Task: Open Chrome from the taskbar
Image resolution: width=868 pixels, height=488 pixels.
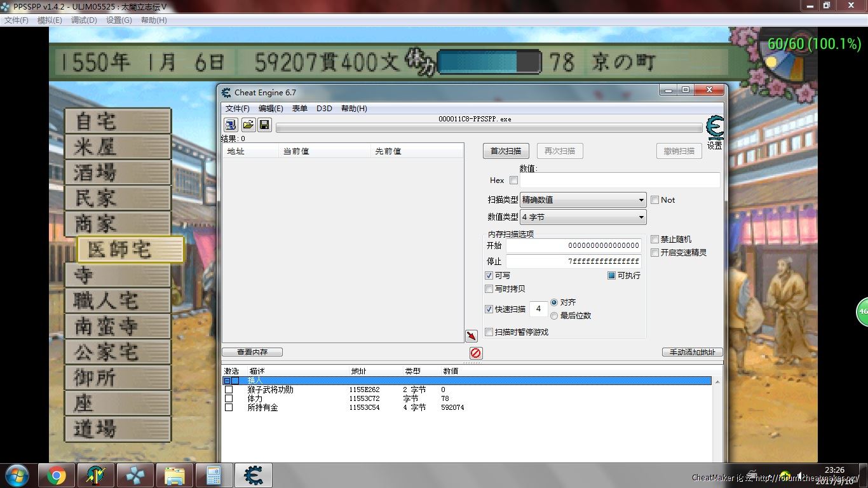Action: tap(56, 475)
